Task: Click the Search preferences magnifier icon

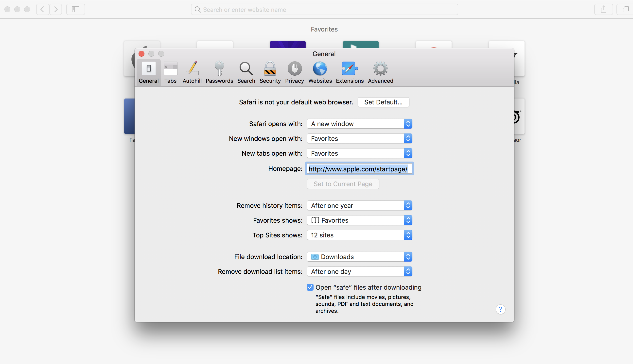Action: [246, 69]
